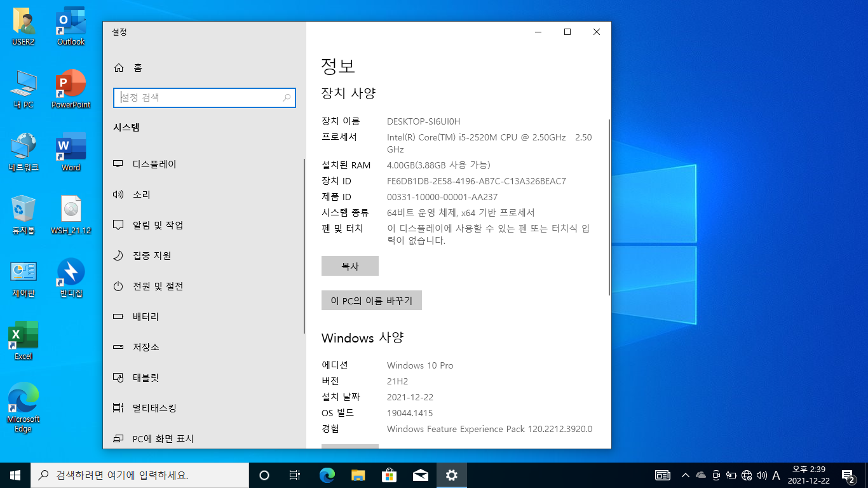Open 전원 및 절전 settings page
The height and width of the screenshot is (488, 868).
click(x=203, y=286)
